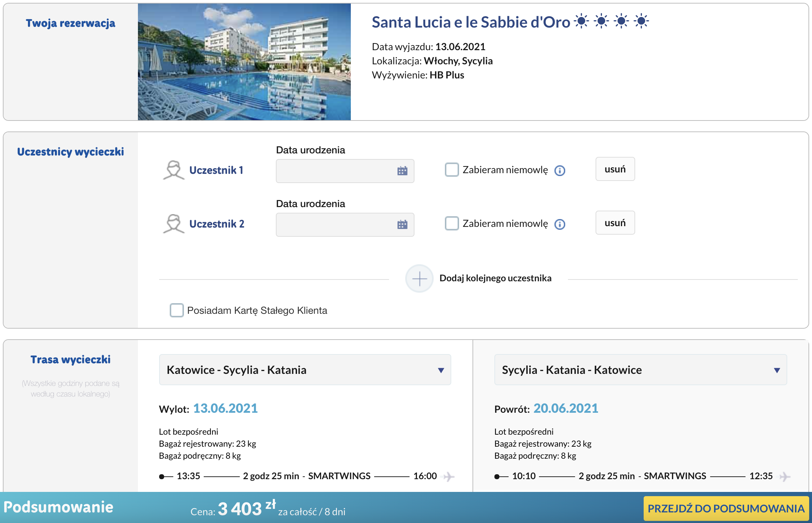Remove Uczestnik 1 with usuń button
This screenshot has height=523, width=812.
pos(615,169)
